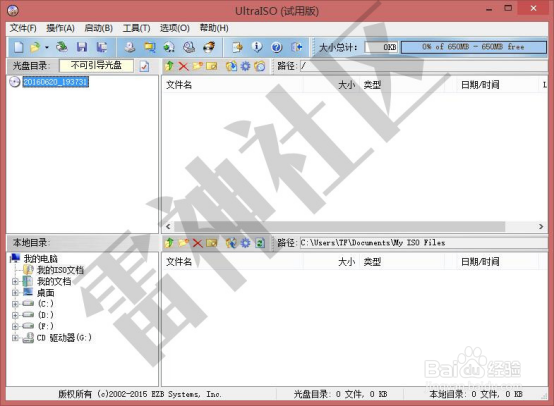Click the Open CD/DVD toolbar icon
This screenshot has height=406, width=554.
click(x=62, y=47)
